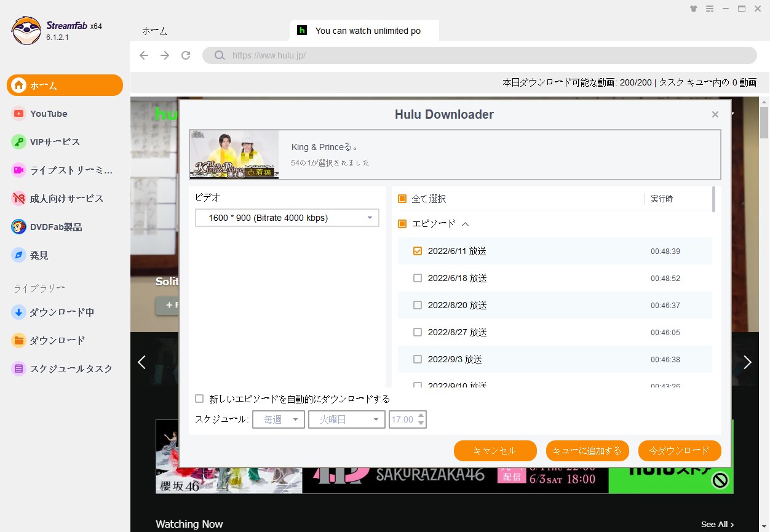Show previous carousel slide on Hulu page
Image resolution: width=770 pixels, height=532 pixels.
[141, 362]
